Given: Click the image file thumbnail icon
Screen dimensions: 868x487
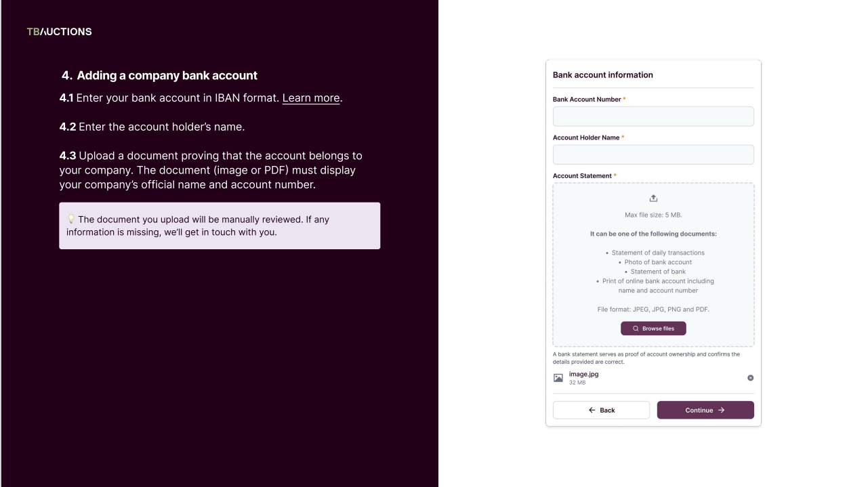Looking at the screenshot, I should click(558, 378).
